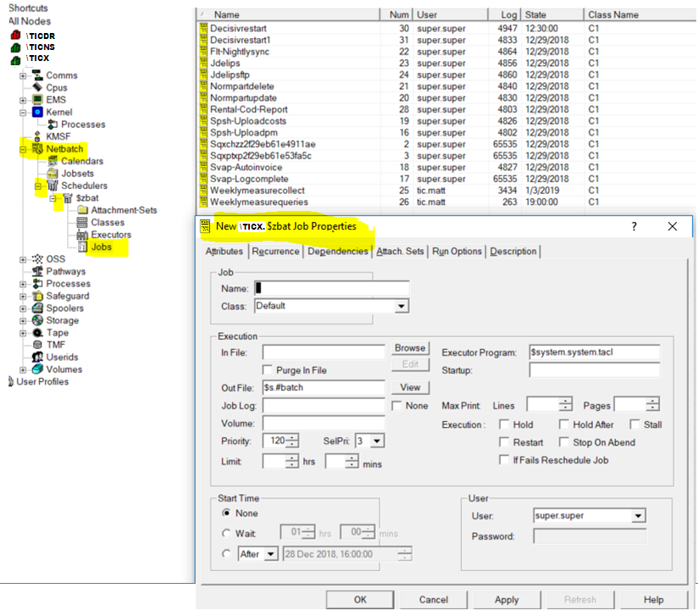
Task: Select the Spoolers icon in the tree
Action: [x=38, y=308]
